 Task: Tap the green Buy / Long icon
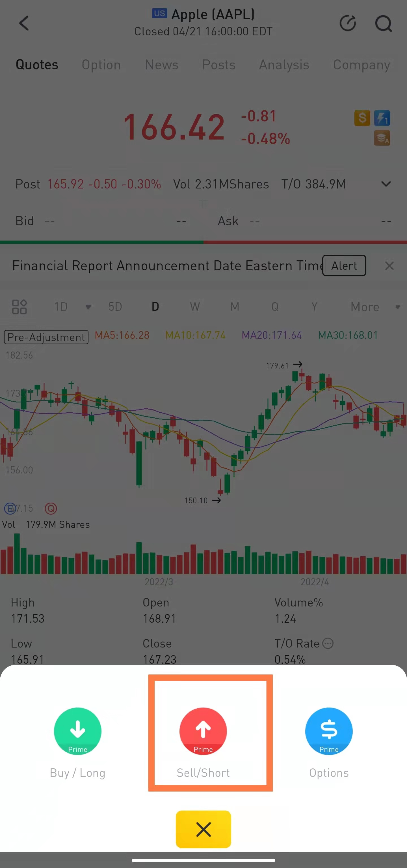[77, 731]
